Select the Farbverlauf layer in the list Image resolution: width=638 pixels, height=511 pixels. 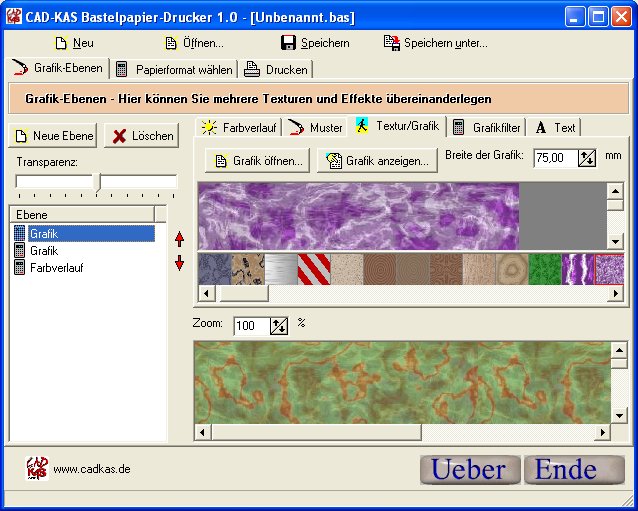click(56, 268)
